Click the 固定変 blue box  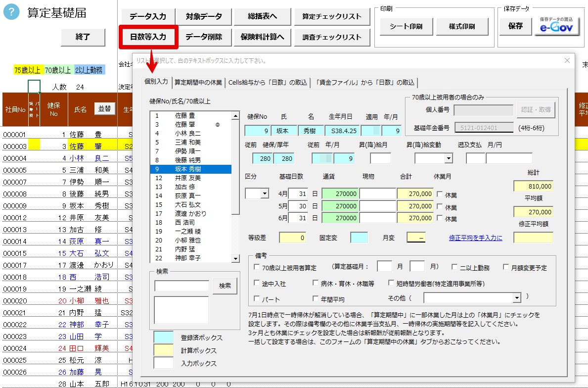coord(359,238)
